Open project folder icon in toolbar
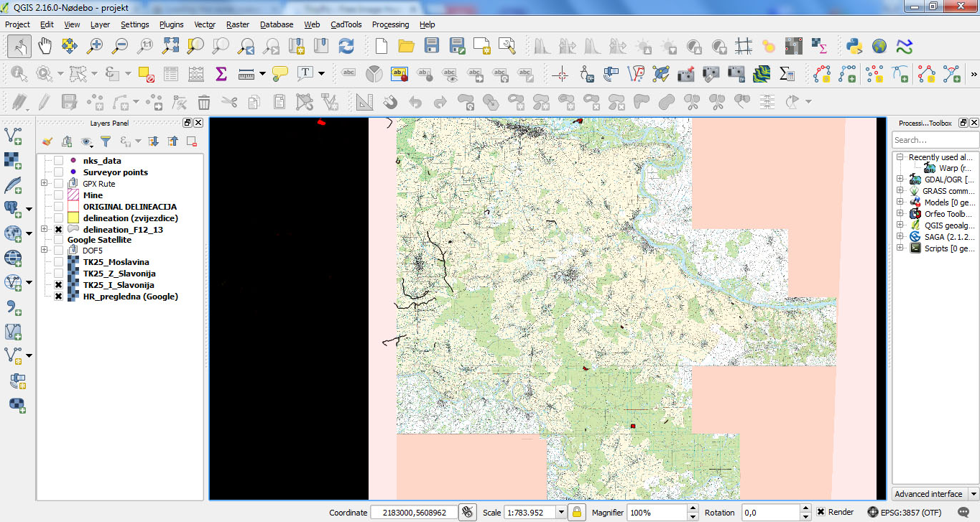Screen dimensions: 980x522 pos(406,46)
